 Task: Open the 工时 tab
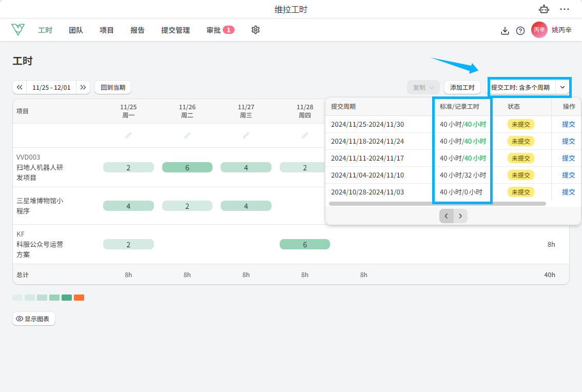pos(45,30)
